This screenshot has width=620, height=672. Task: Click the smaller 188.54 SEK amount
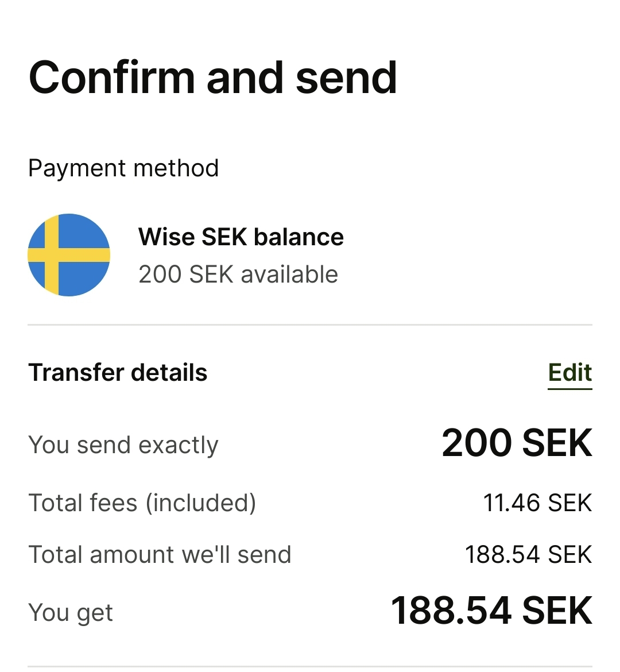528,555
